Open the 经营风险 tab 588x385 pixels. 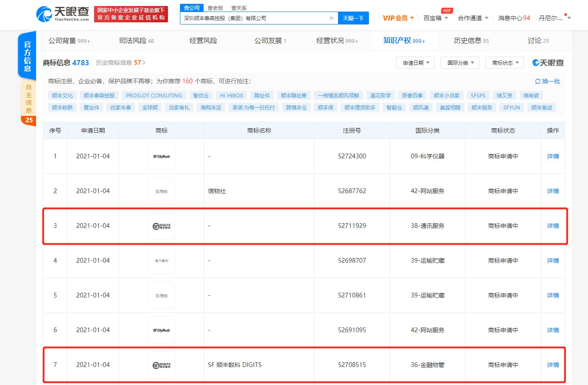tap(203, 41)
